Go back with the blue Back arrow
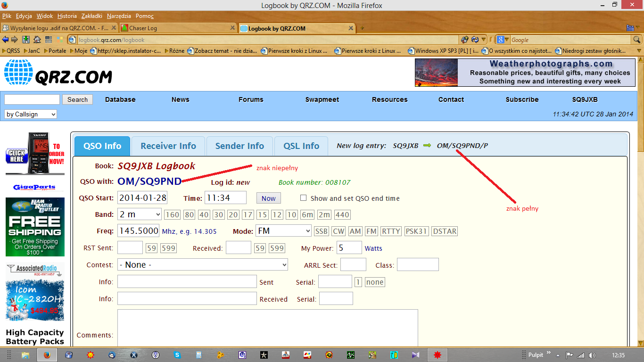Viewport: 644px width, 362px height. [x=5, y=40]
